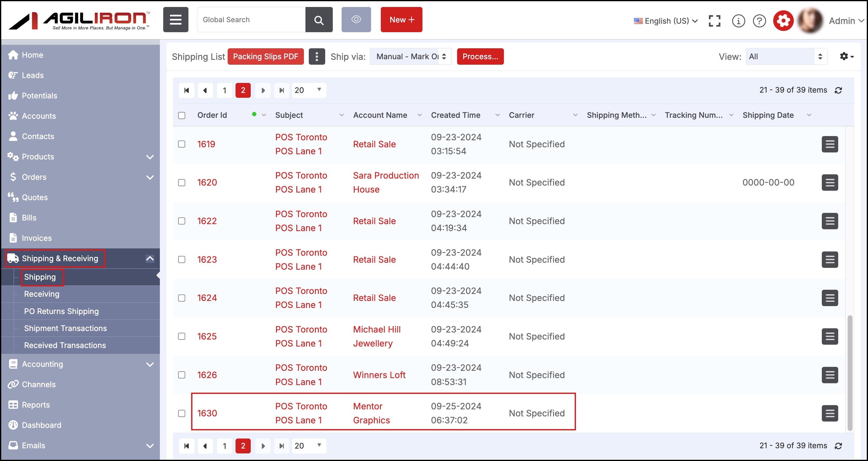The width and height of the screenshot is (868, 461).
Task: Go to next page in top pager
Action: [x=263, y=90]
